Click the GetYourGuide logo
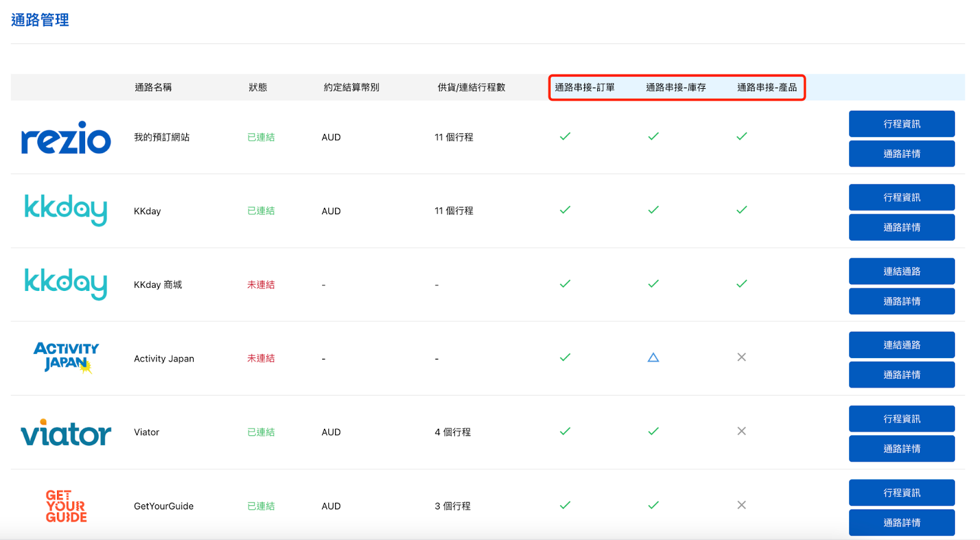 (x=66, y=506)
